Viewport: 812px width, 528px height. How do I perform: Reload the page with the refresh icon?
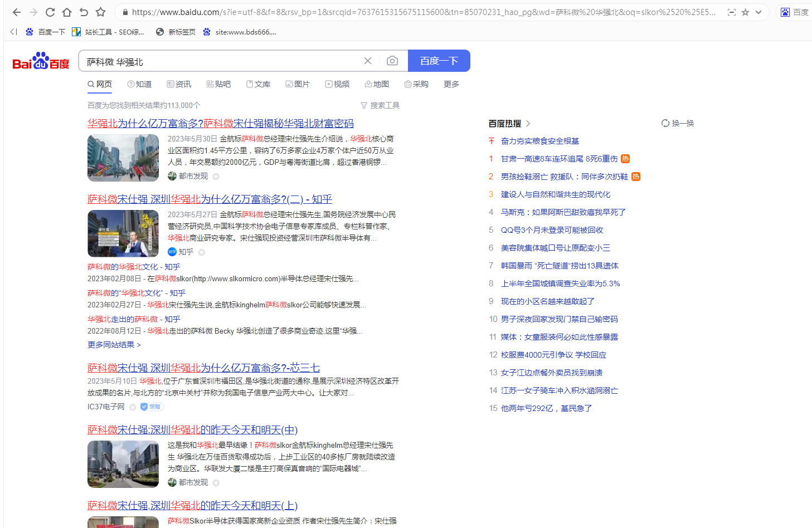50,12
